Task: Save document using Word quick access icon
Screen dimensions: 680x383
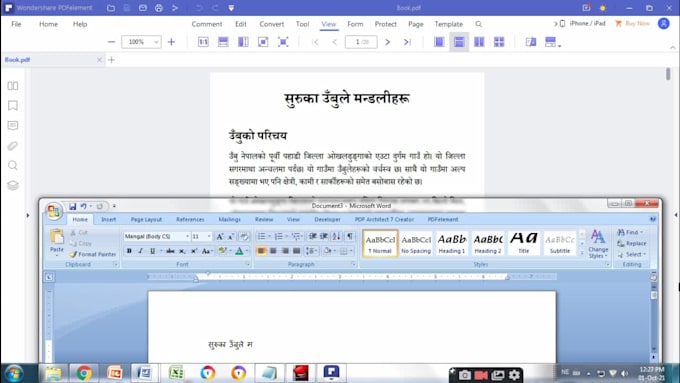Action: tap(72, 206)
